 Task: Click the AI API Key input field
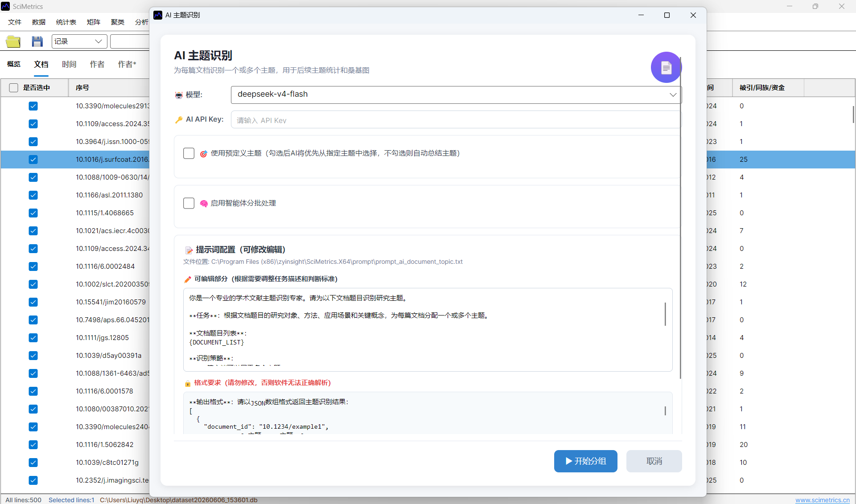tap(456, 120)
